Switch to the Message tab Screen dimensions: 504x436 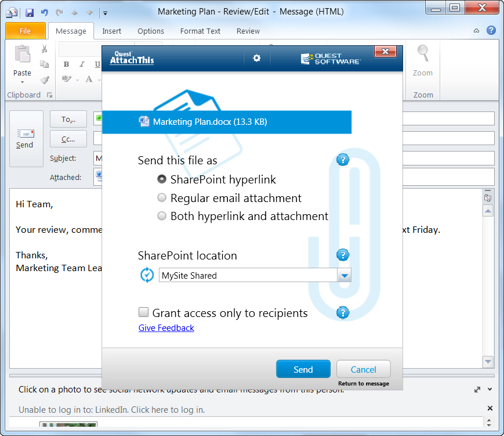(x=71, y=31)
